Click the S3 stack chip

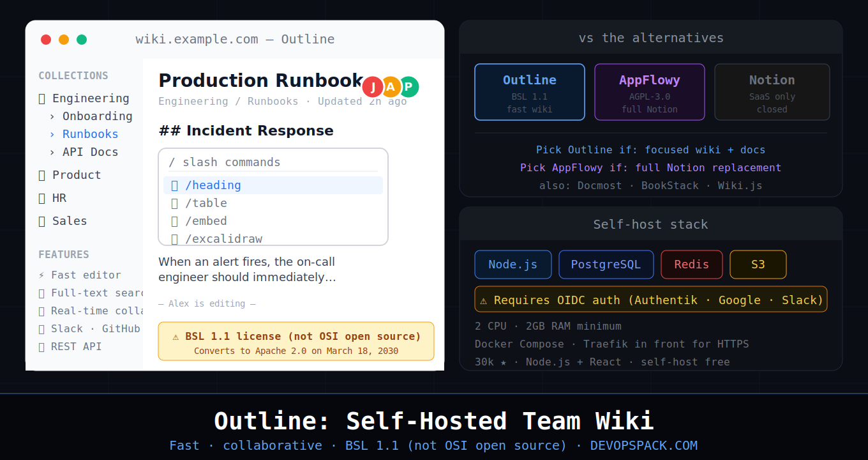[758, 264]
